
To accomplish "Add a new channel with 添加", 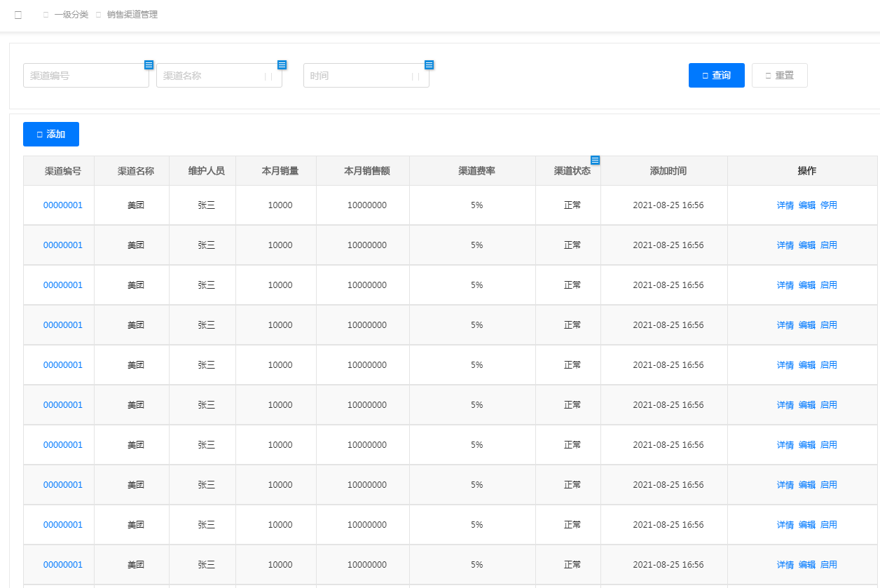I will click(x=51, y=135).
